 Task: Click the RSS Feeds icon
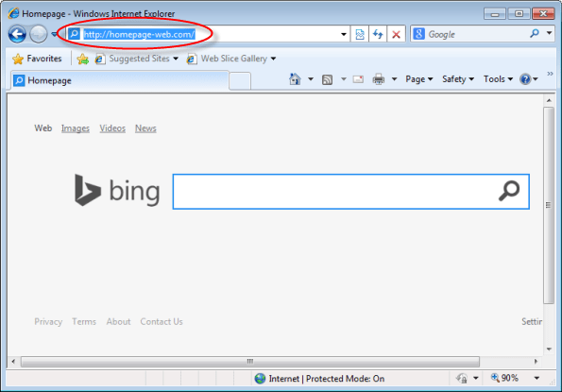[x=327, y=79]
